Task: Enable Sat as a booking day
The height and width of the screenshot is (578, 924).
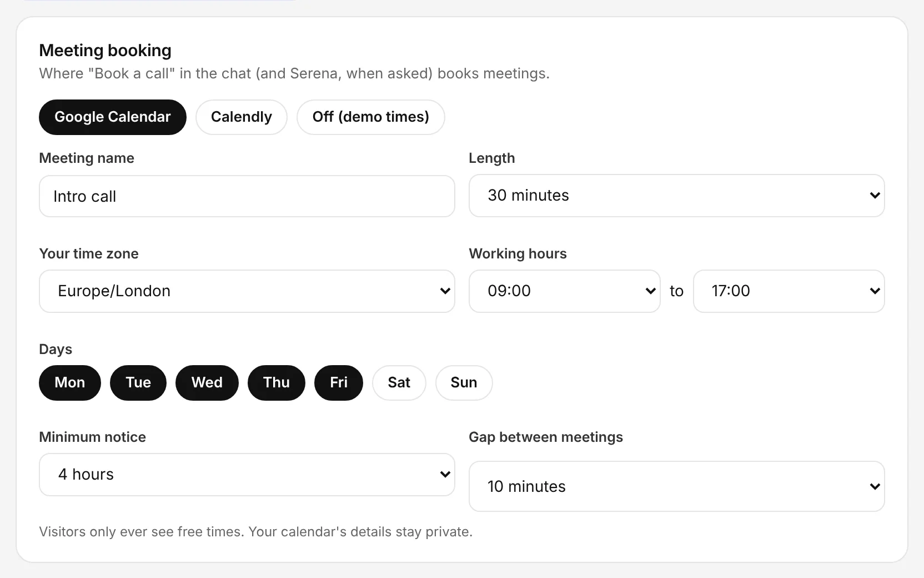Action: tap(399, 383)
